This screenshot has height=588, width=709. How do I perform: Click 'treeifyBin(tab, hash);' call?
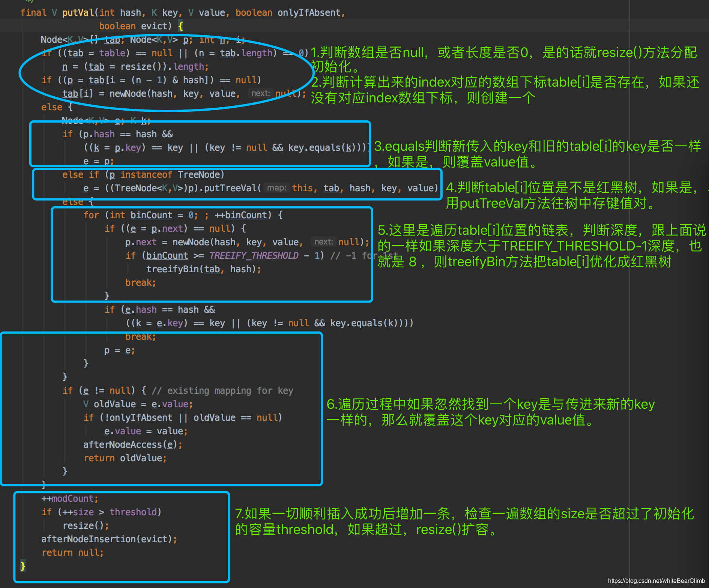pyautogui.click(x=204, y=269)
